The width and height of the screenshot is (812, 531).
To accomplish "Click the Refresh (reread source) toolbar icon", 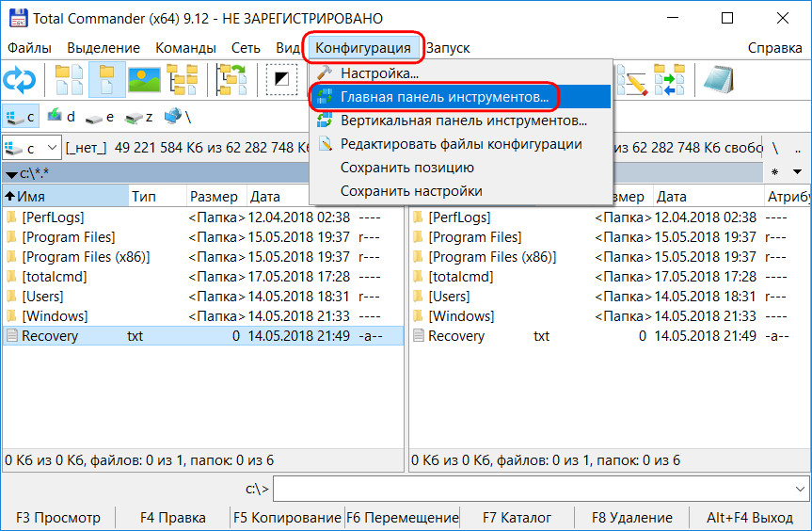I will click(19, 80).
